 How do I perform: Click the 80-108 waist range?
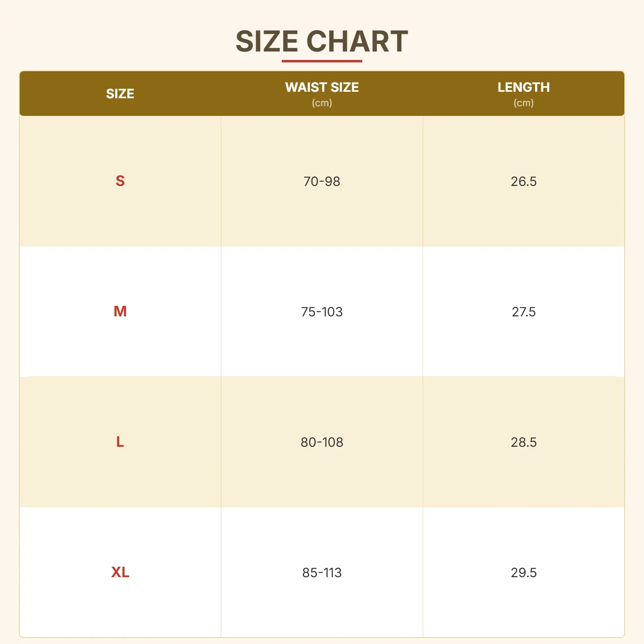[x=322, y=442]
